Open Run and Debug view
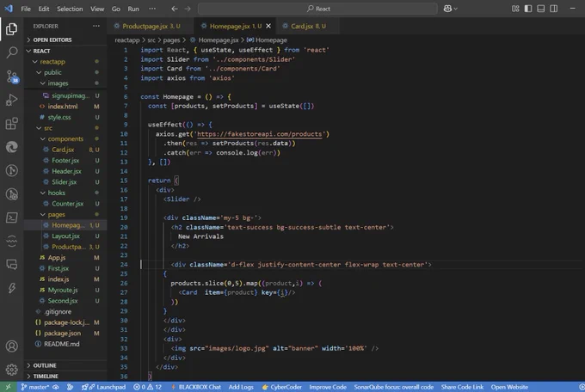 pos(11,100)
